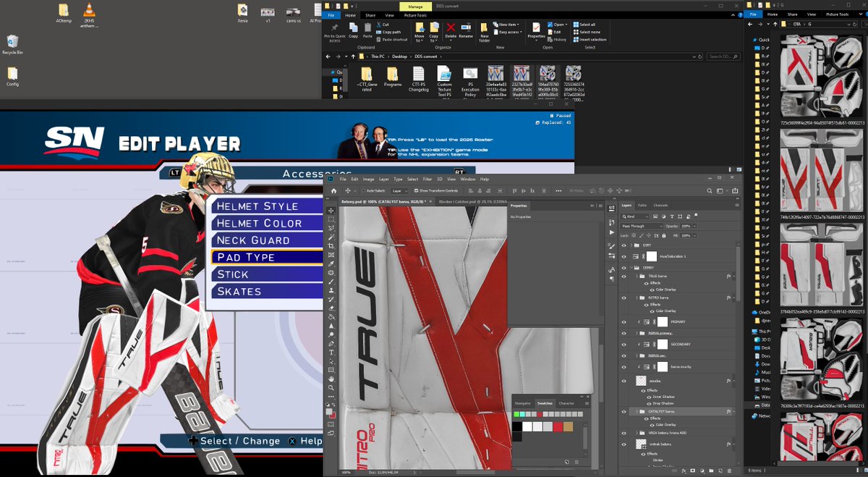Image resolution: width=868 pixels, height=477 pixels.
Task: Hide the PRIMARY layer
Action: coord(624,321)
